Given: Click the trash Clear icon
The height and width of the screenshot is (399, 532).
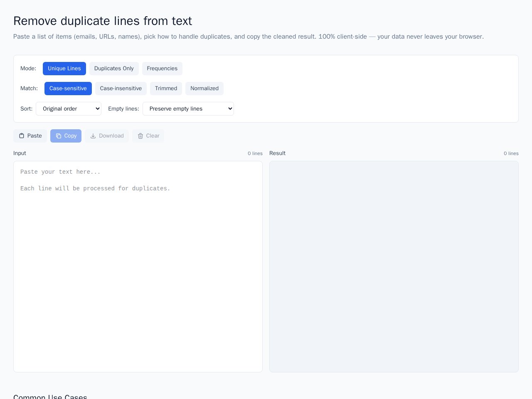Looking at the screenshot, I should [x=140, y=136].
